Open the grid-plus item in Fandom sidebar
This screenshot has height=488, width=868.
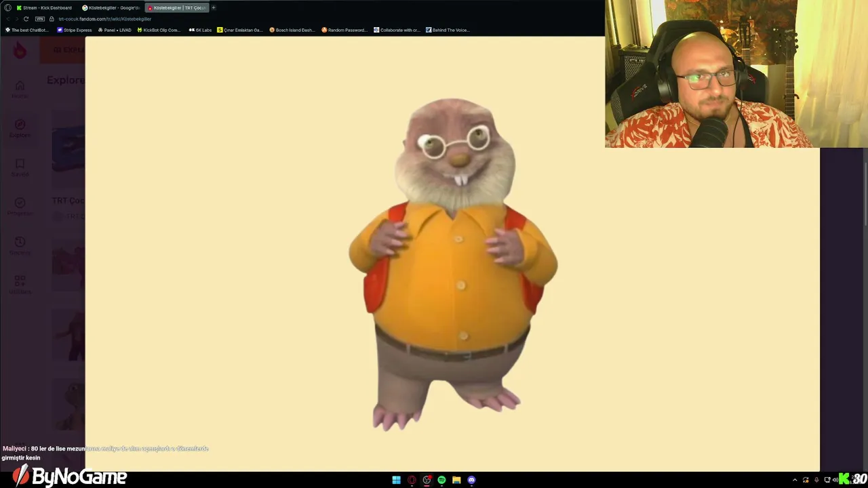click(x=20, y=285)
